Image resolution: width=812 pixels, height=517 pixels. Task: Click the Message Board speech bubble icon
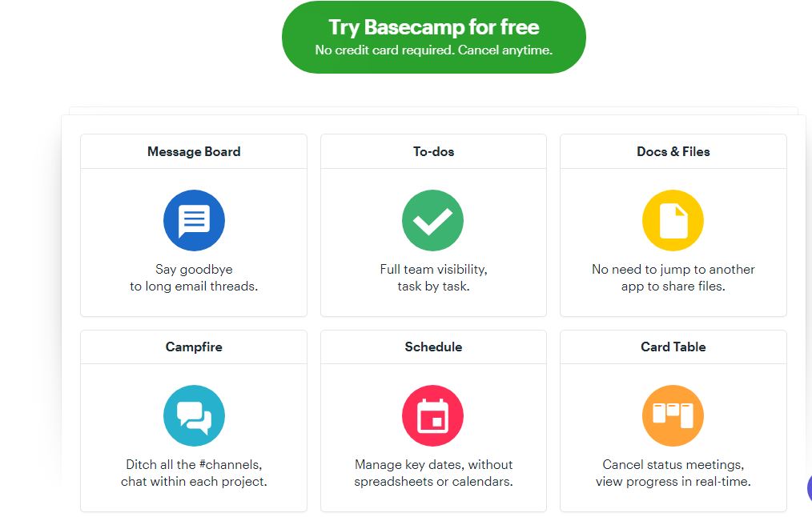click(193, 220)
